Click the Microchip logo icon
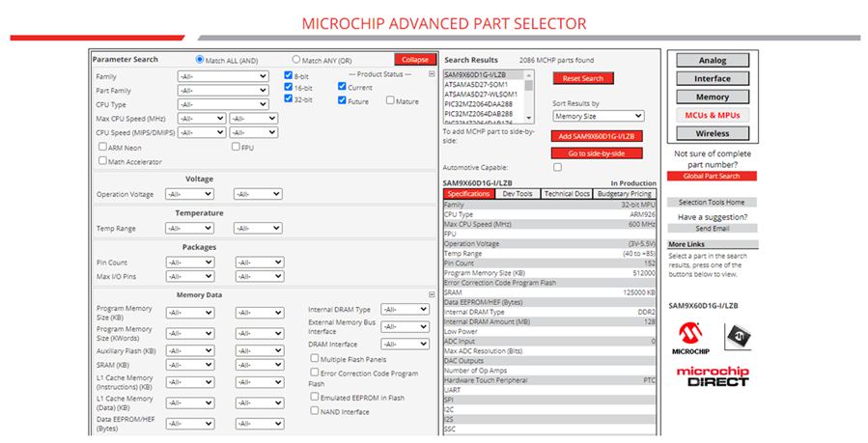The width and height of the screenshot is (868, 443). coord(691,339)
